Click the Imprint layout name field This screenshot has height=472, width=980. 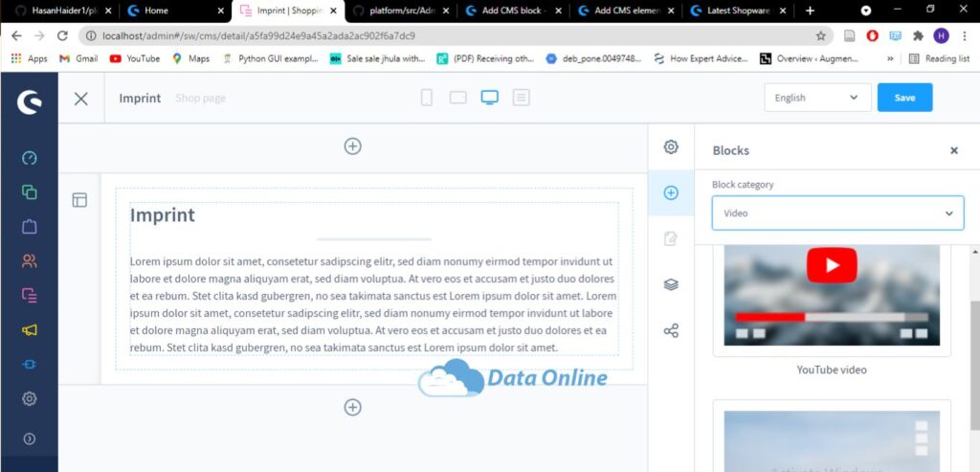[140, 99]
